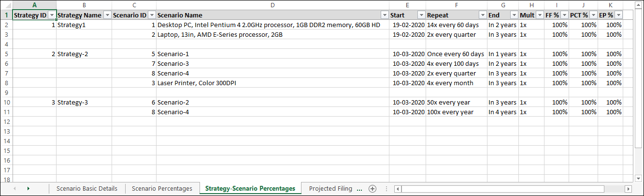Open Strategy Name filter dropdown

click(x=107, y=15)
